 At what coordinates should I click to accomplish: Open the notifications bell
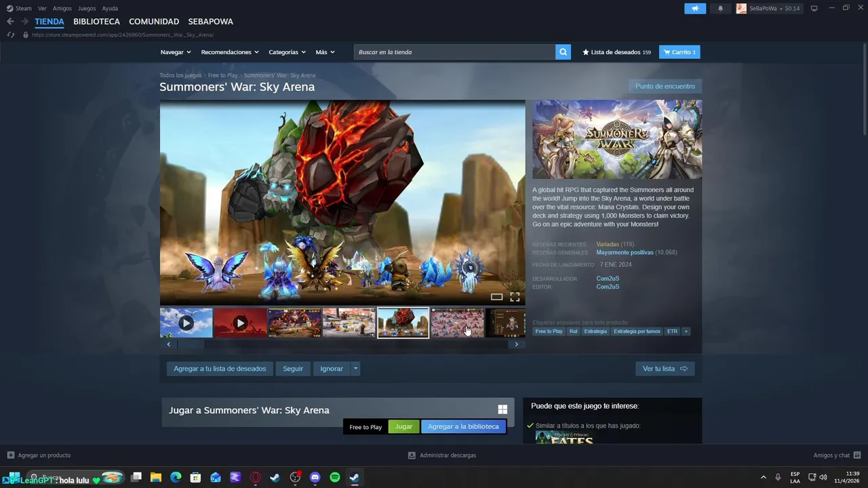pyautogui.click(x=720, y=8)
